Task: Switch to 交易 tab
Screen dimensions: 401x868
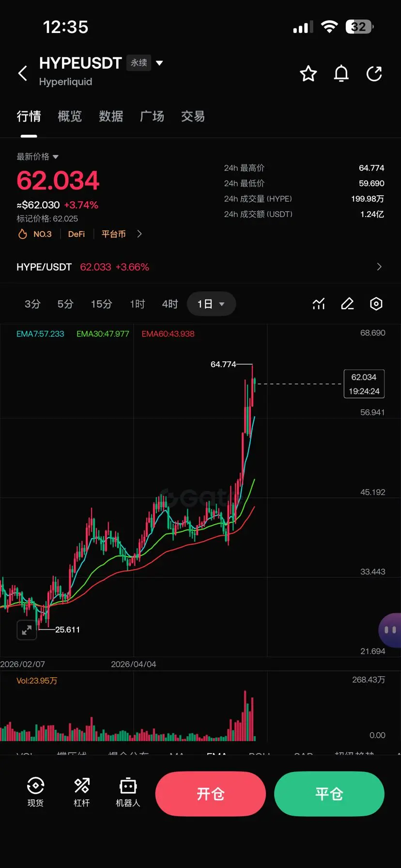Action: point(193,116)
